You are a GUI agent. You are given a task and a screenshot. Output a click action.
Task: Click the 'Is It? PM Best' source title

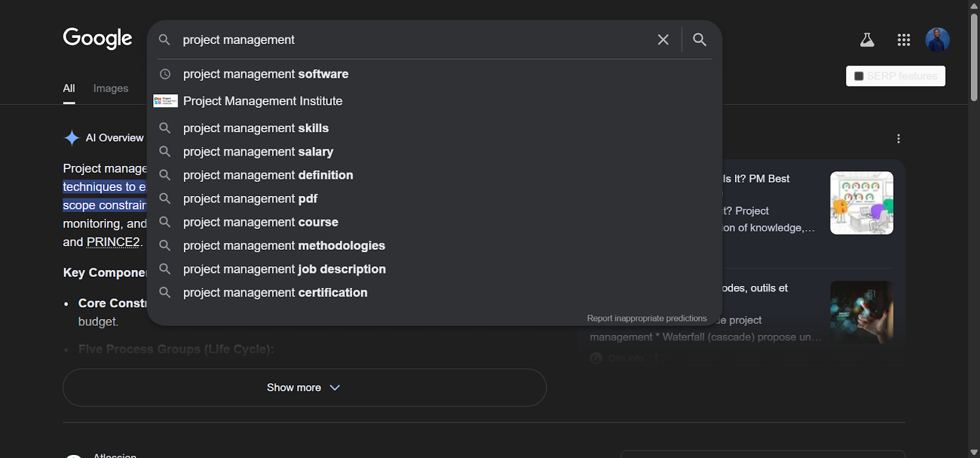[756, 179]
